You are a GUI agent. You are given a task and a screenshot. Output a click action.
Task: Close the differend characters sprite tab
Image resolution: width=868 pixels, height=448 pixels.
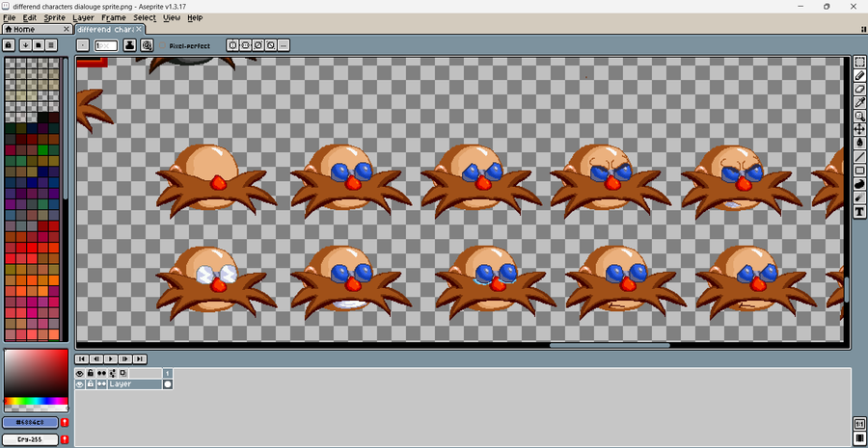[139, 29]
